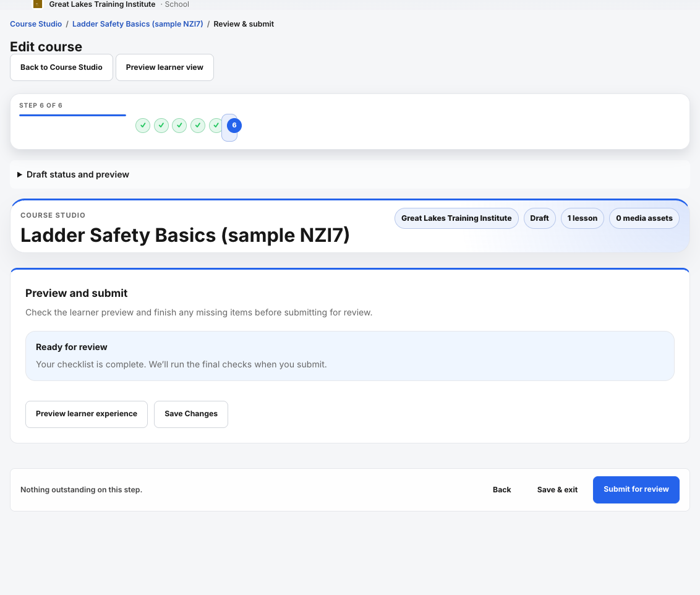Click 'Great Lakes Training Institute' header name
The width and height of the screenshot is (700, 595).
(102, 4)
